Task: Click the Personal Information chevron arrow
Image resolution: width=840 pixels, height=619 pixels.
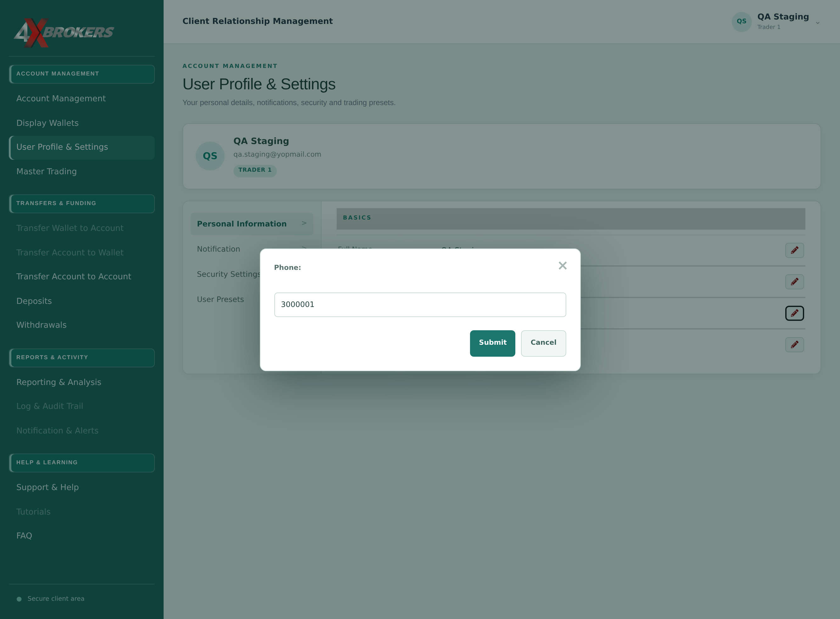Action: [304, 223]
